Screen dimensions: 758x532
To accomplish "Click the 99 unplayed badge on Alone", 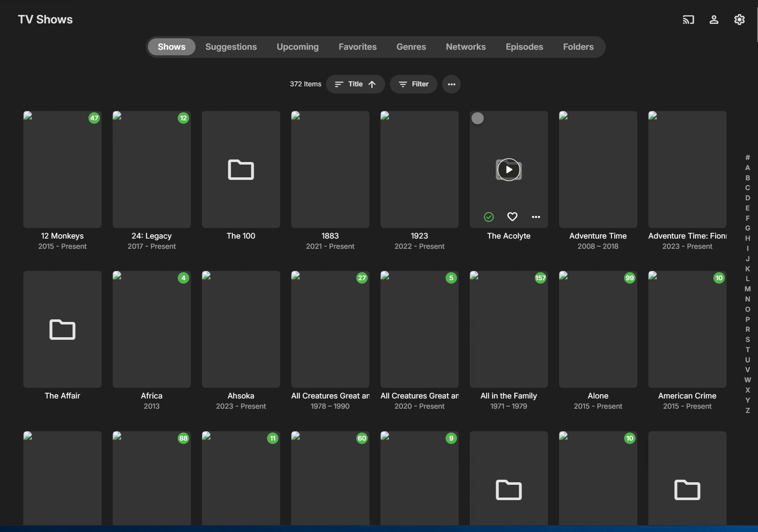I will (x=630, y=278).
